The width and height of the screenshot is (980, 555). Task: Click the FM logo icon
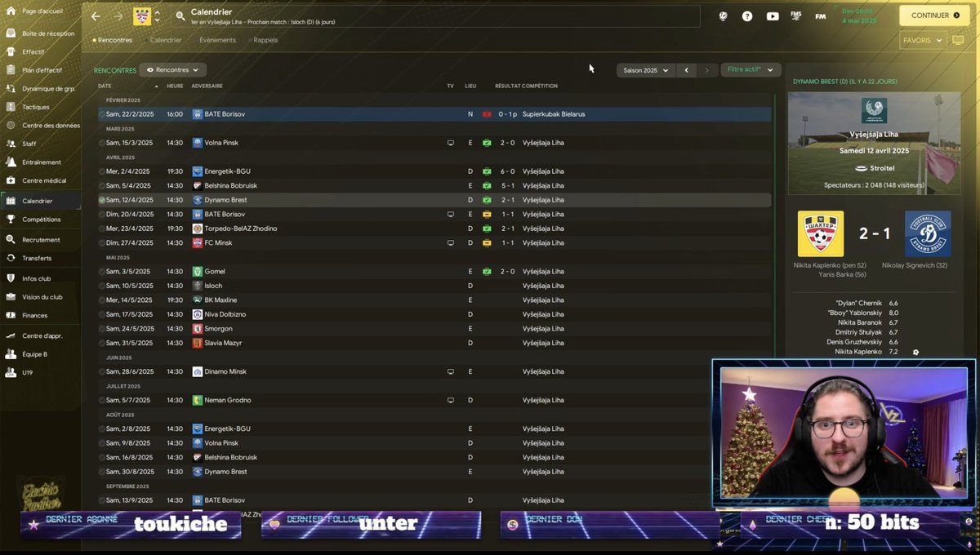[821, 16]
